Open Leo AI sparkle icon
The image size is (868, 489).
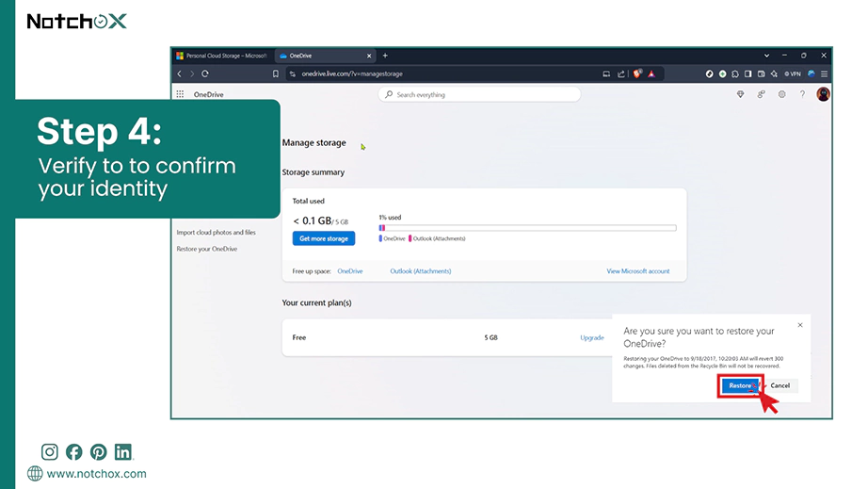pyautogui.click(x=774, y=73)
